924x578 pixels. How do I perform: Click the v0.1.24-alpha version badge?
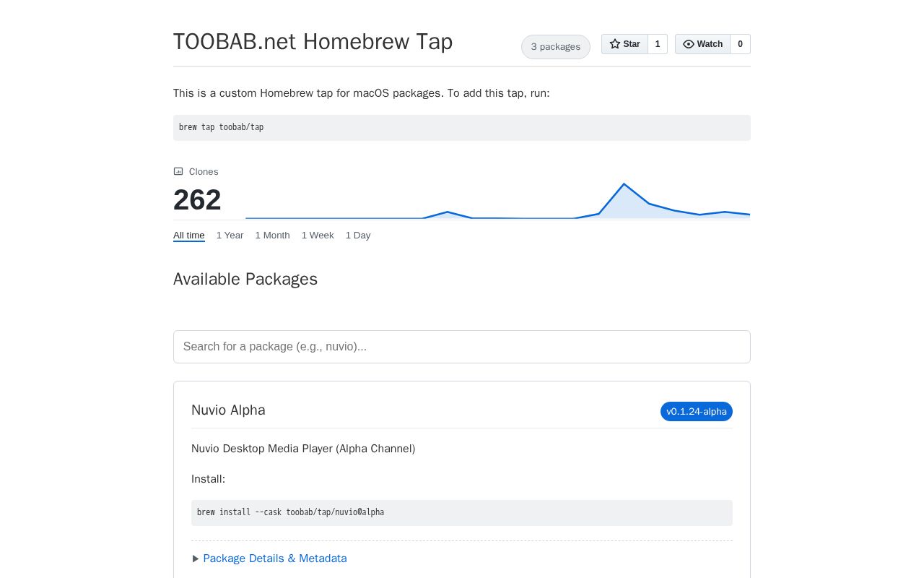pyautogui.click(x=697, y=411)
